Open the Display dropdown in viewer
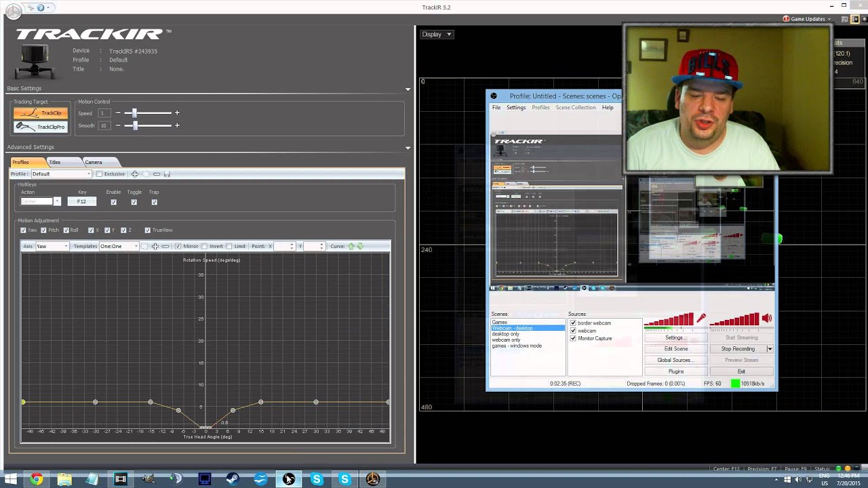Image resolution: width=868 pixels, height=488 pixels. tap(437, 34)
